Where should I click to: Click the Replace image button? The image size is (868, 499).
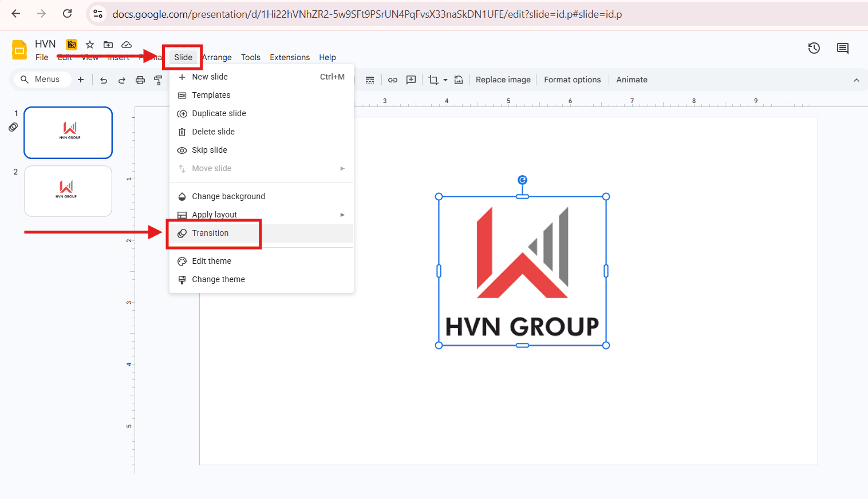pos(503,80)
